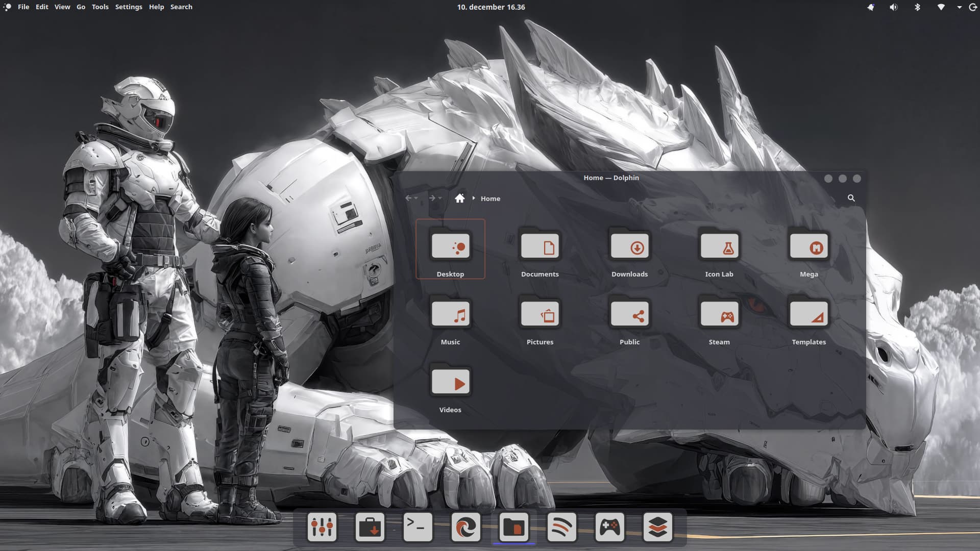Click the logout button in top panel
The width and height of the screenshot is (980, 551).
[973, 7]
